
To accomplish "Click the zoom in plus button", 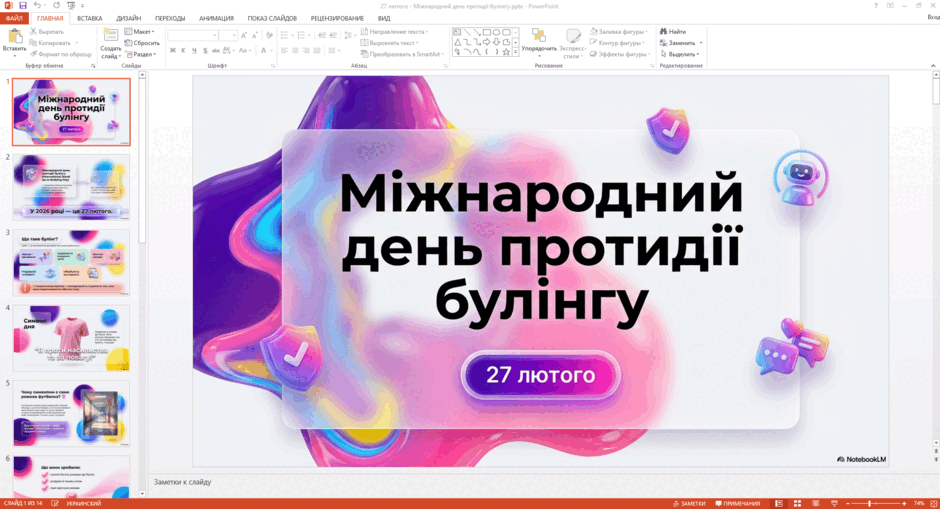I will pos(904,504).
